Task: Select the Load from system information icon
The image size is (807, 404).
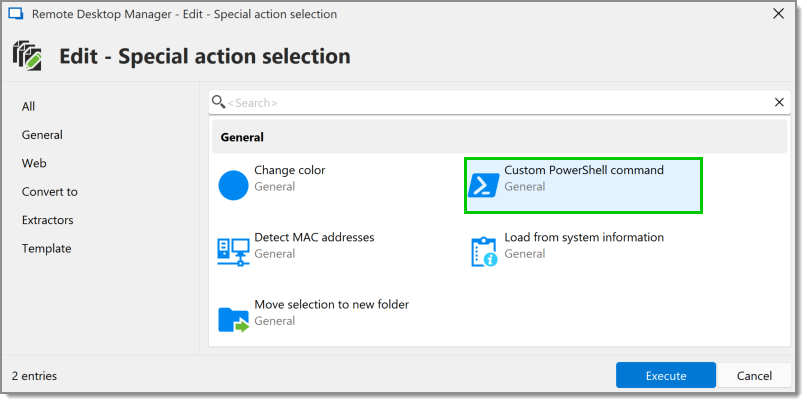Action: click(x=484, y=252)
